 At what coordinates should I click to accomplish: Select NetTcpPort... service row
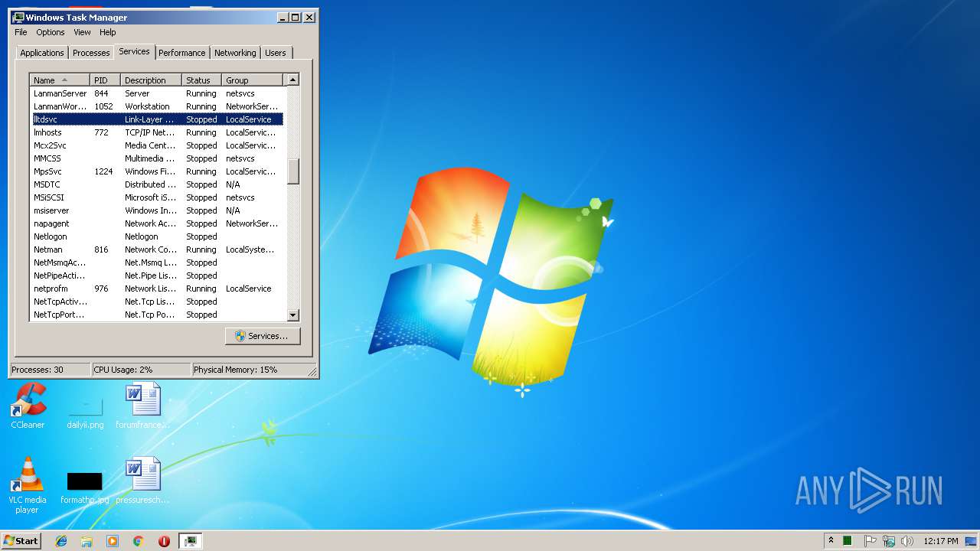point(157,315)
